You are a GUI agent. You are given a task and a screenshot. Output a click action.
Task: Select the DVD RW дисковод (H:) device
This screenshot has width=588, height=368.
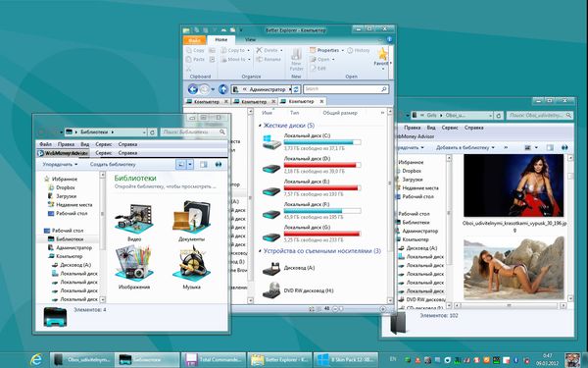coord(298,290)
